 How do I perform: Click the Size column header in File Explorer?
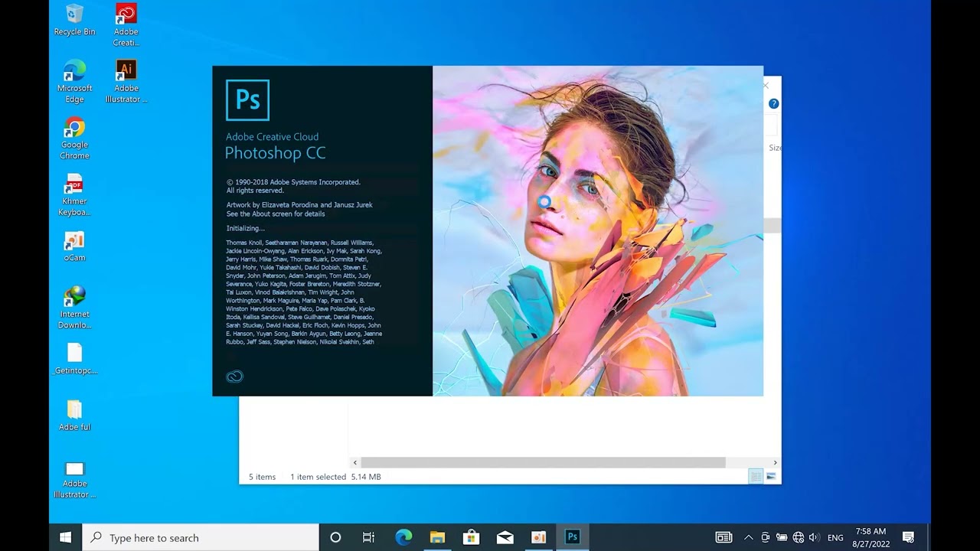(775, 148)
